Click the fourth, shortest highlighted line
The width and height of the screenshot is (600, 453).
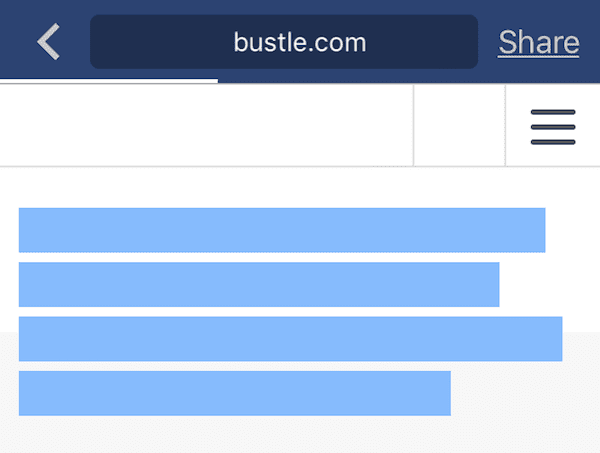pos(235,392)
